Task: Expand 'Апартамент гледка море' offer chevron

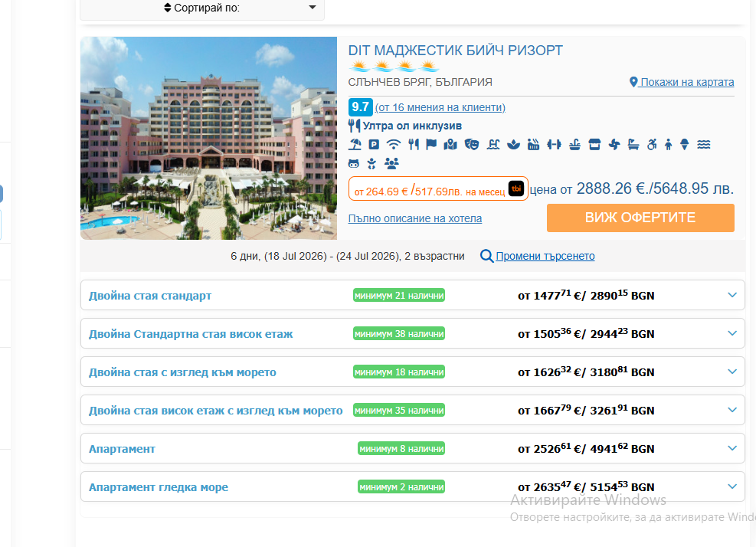Action: click(731, 486)
